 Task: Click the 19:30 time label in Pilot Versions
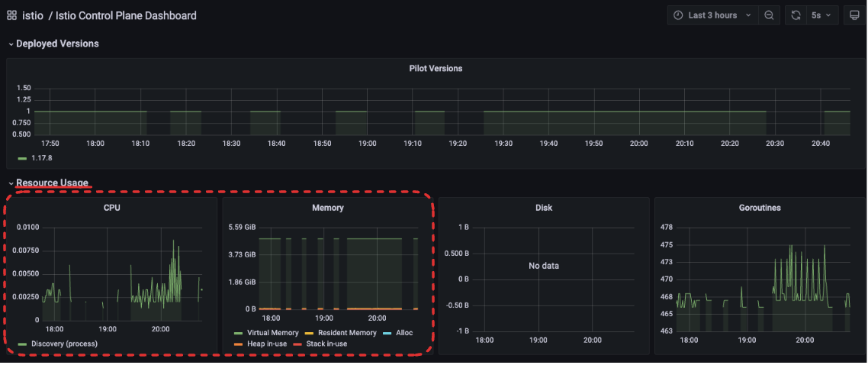503,143
